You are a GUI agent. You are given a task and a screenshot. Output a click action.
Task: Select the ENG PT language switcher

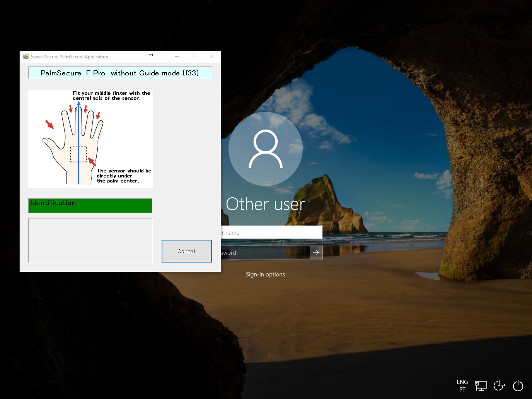(462, 385)
